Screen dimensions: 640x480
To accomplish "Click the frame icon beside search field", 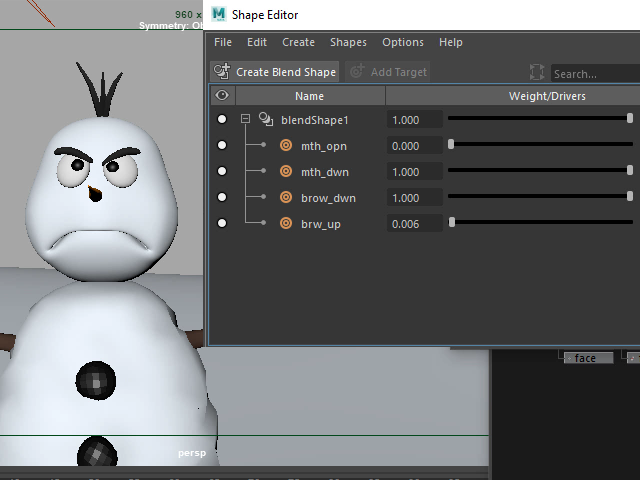I will (x=537, y=73).
